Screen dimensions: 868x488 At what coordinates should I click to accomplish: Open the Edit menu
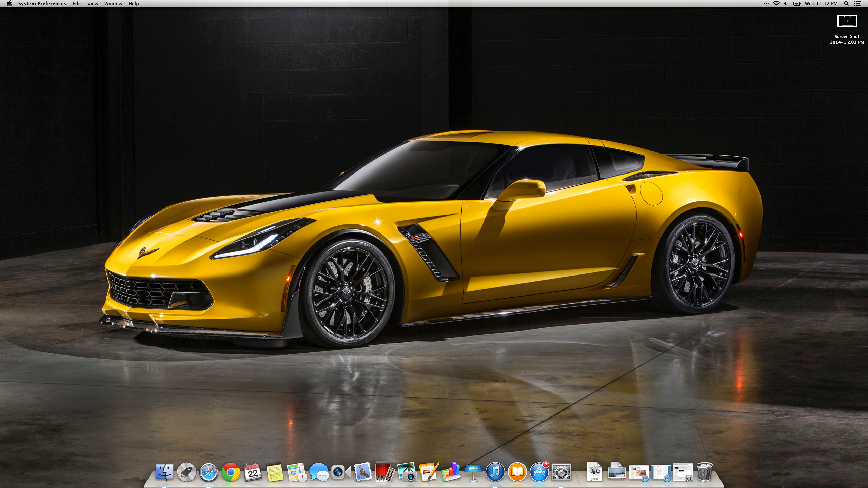77,4
